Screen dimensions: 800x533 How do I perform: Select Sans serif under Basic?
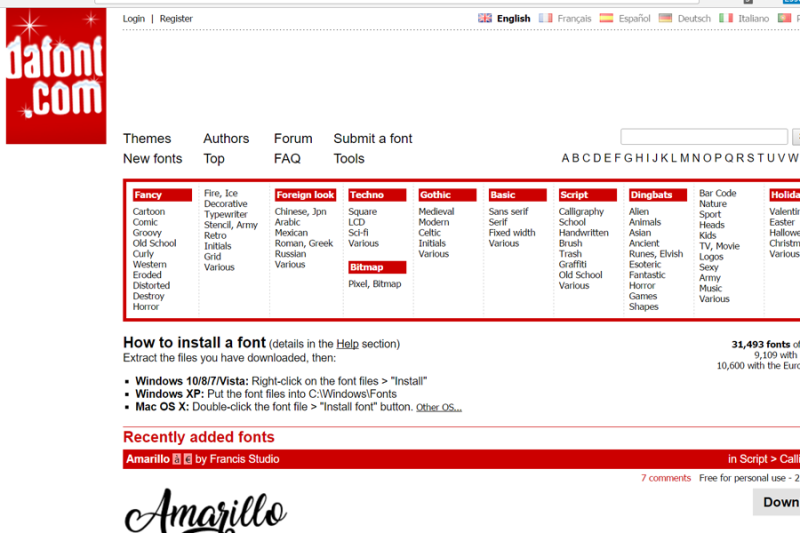pos(508,212)
